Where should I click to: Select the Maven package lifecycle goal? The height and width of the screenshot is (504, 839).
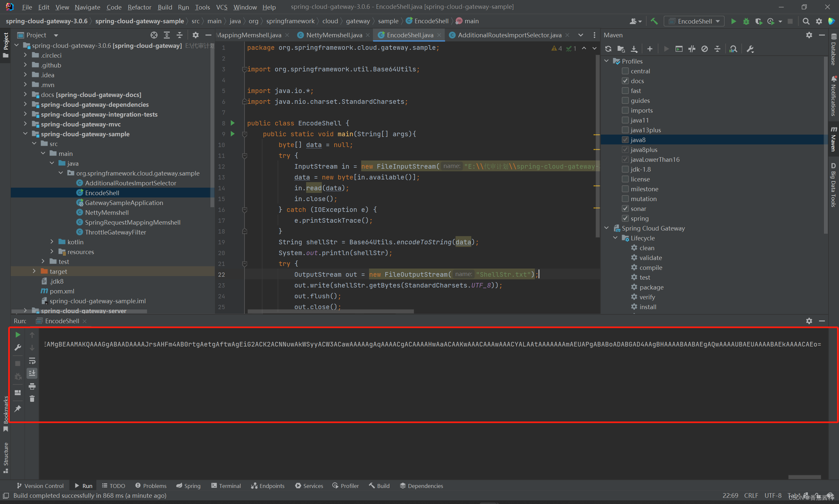[652, 287]
